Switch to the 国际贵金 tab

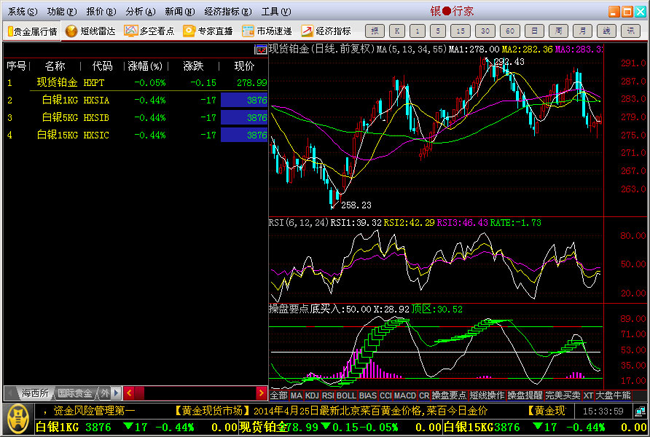[x=75, y=393]
